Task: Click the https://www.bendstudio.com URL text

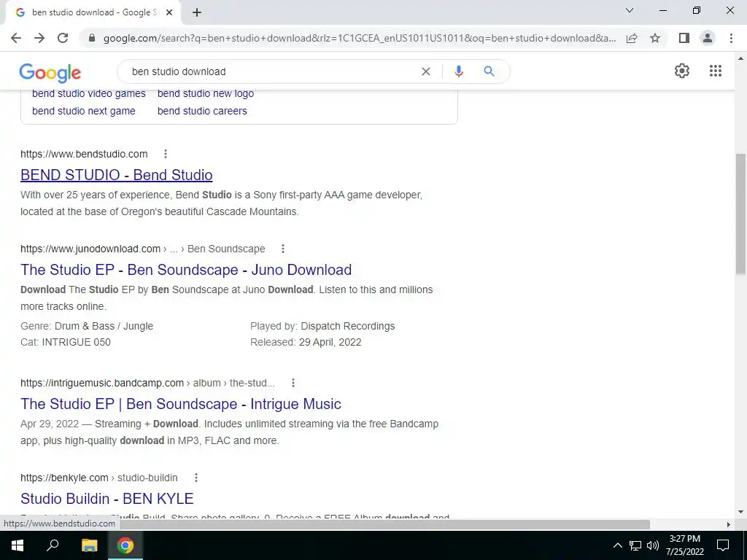Action: tap(84, 154)
